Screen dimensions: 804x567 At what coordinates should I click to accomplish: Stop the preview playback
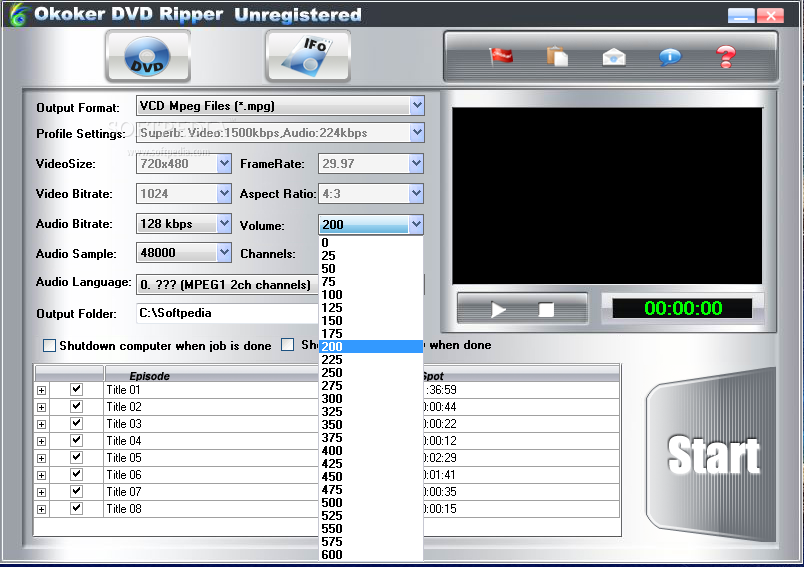[546, 310]
